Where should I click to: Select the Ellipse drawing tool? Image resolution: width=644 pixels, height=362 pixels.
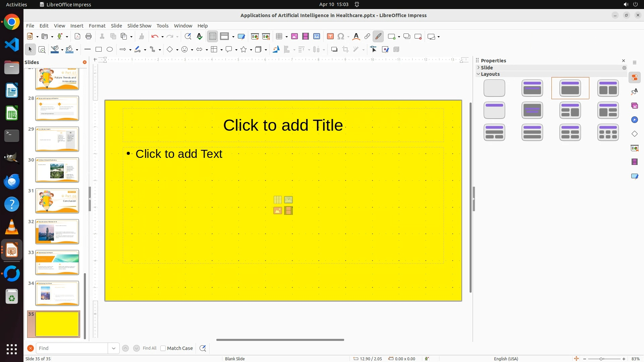(x=110, y=50)
